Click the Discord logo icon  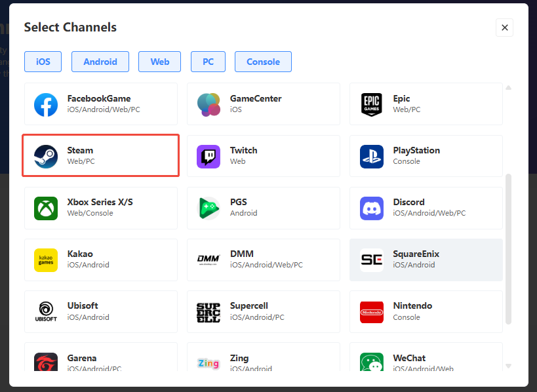tap(372, 208)
